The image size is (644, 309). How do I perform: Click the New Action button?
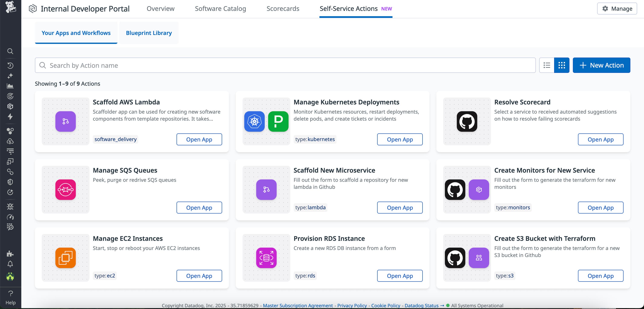pyautogui.click(x=601, y=65)
